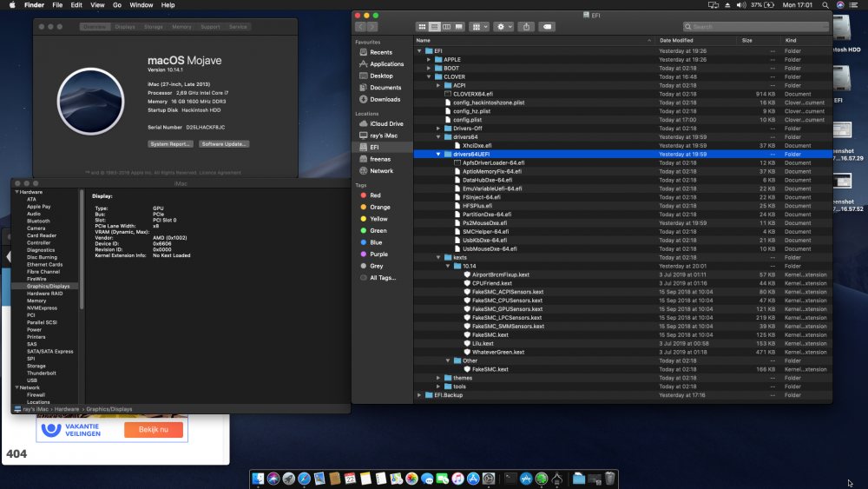Collapse Hardware section in System Information
This screenshot has width=868, height=489.
pyautogui.click(x=16, y=192)
